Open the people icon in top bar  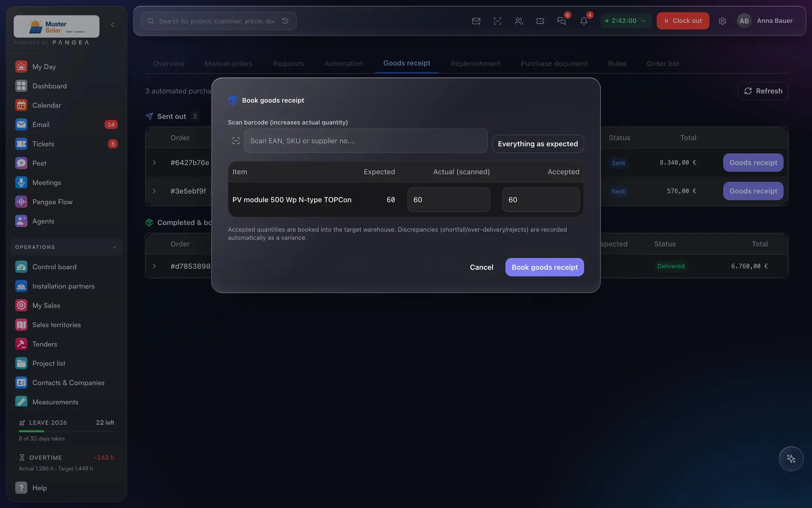tap(519, 21)
